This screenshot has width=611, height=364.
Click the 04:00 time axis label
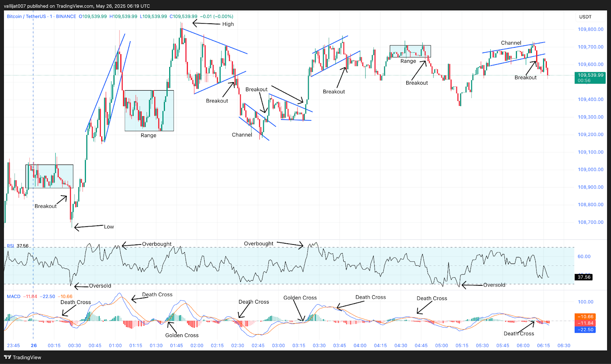pyautogui.click(x=360, y=346)
